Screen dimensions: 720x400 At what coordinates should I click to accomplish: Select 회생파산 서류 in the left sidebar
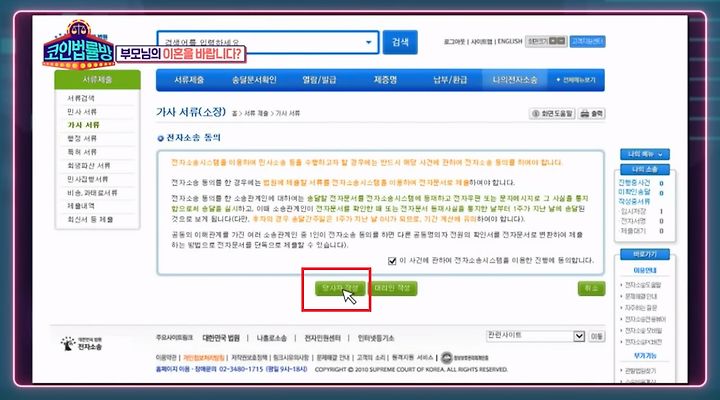(89, 165)
